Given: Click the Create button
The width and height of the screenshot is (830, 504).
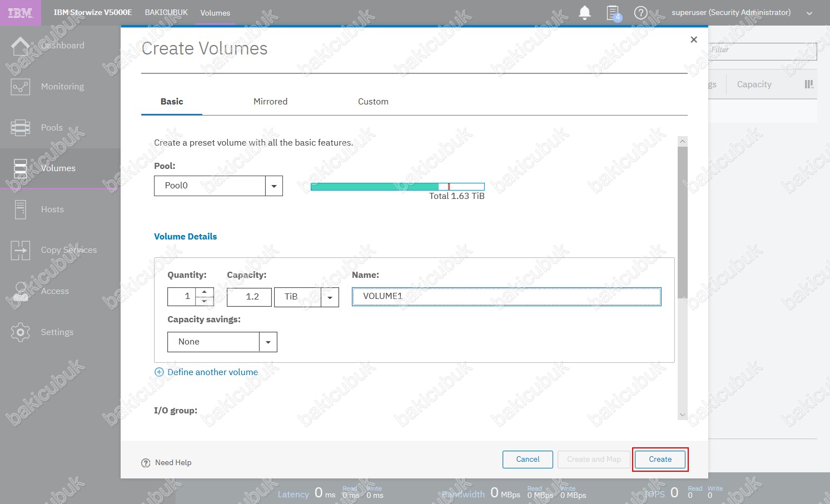Looking at the screenshot, I should [x=660, y=460].
